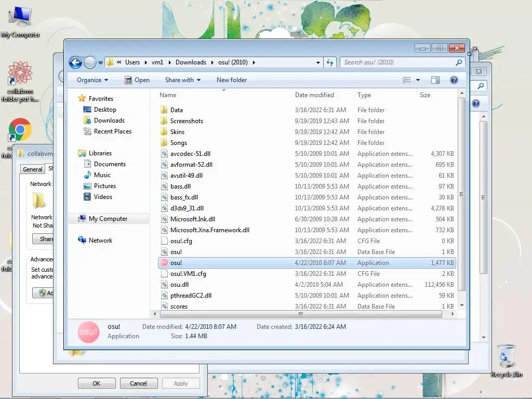This screenshot has width=532, height=399.
Task: Expand the arrow after Users breadcrumb
Action: tap(145, 62)
